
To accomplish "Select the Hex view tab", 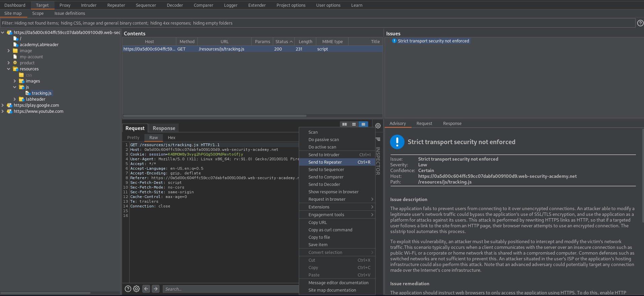I will pyautogui.click(x=172, y=137).
